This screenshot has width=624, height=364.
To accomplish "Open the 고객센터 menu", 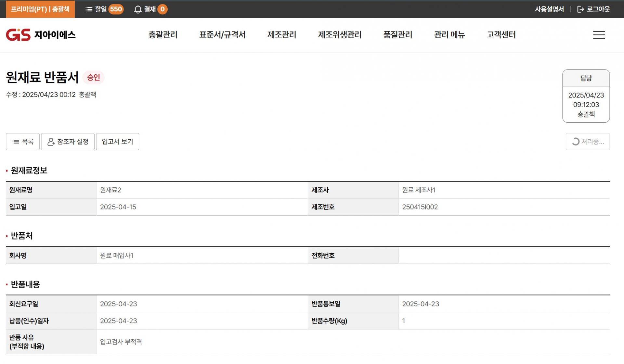I will 501,35.
